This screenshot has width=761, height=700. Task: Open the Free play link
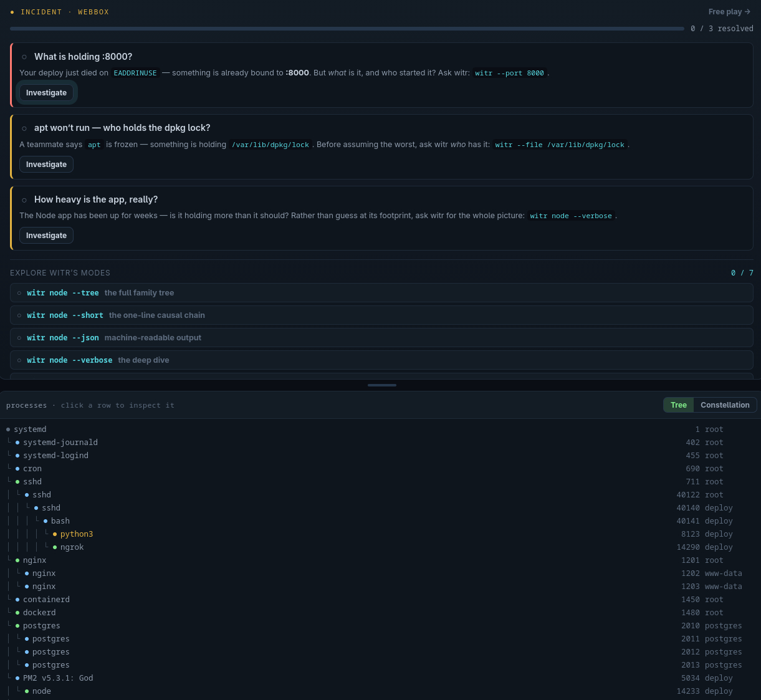[x=729, y=12]
